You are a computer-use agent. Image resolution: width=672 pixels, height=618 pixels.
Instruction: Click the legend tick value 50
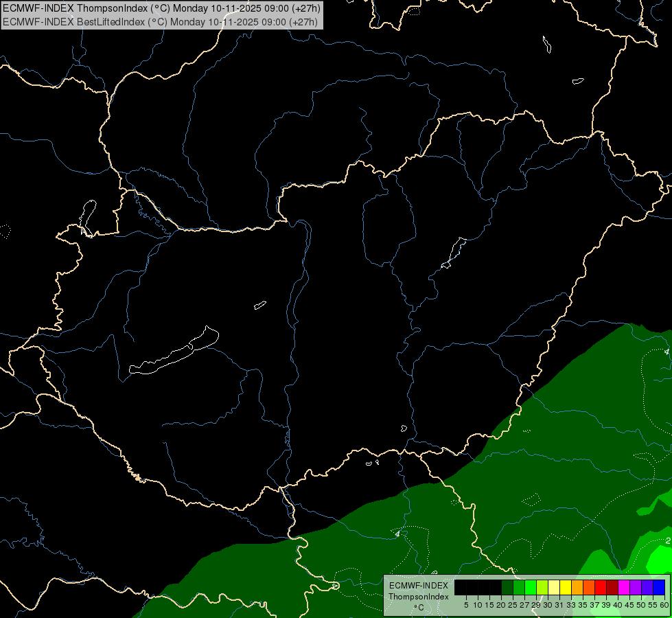click(641, 605)
